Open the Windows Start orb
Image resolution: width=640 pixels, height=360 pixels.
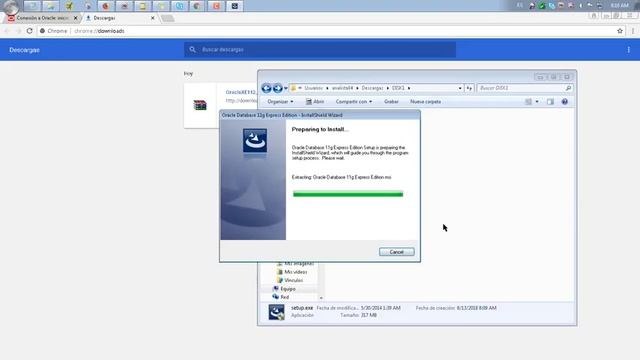tap(11, 6)
